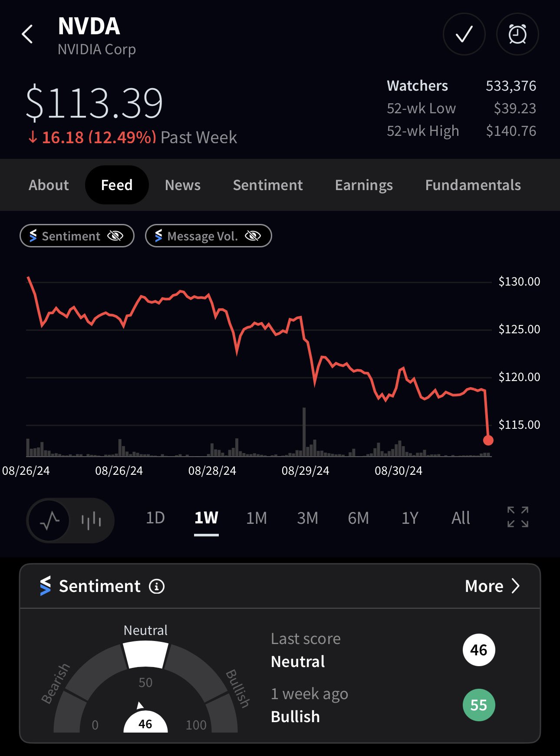
Task: Click the NVIDIA Corp subtitle
Action: pyautogui.click(x=97, y=49)
